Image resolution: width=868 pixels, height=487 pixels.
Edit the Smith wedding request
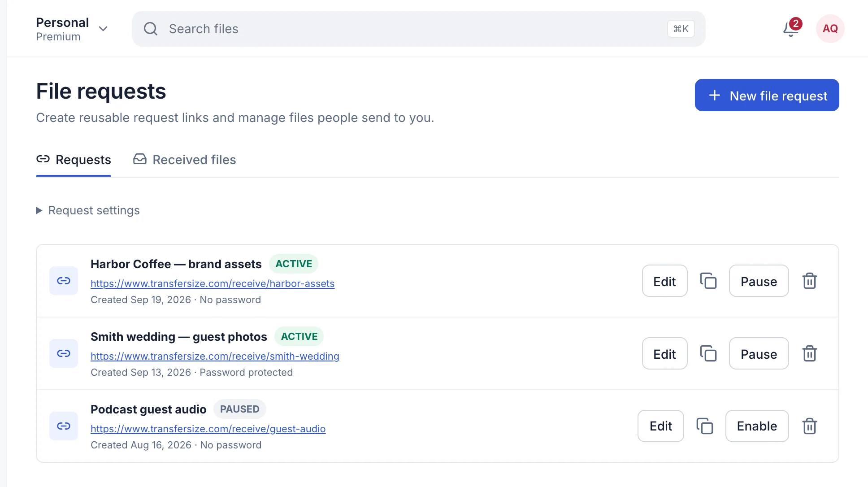pyautogui.click(x=664, y=353)
